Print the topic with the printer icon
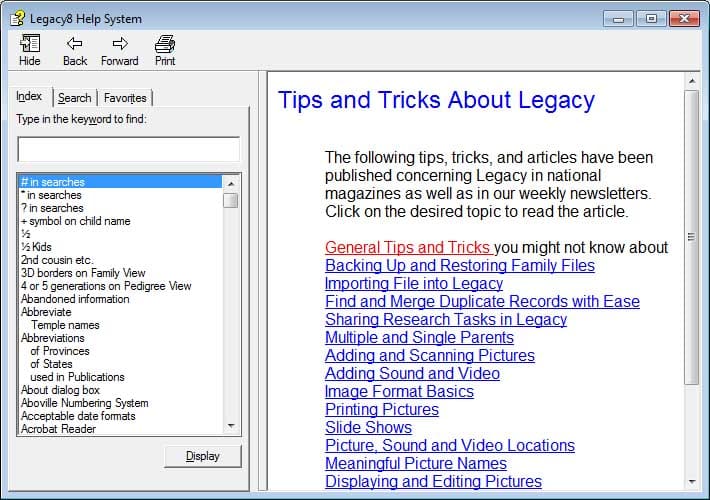The height and width of the screenshot is (500, 710). (x=165, y=44)
